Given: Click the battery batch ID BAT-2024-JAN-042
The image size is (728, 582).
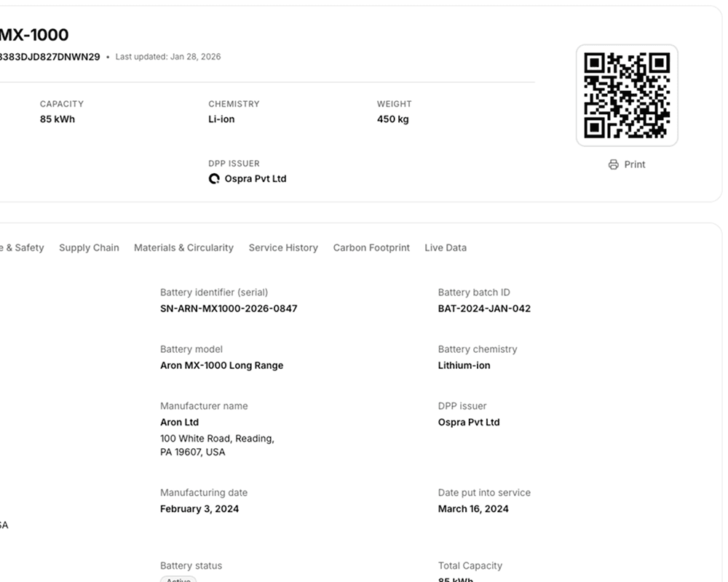Looking at the screenshot, I should pyautogui.click(x=484, y=308).
